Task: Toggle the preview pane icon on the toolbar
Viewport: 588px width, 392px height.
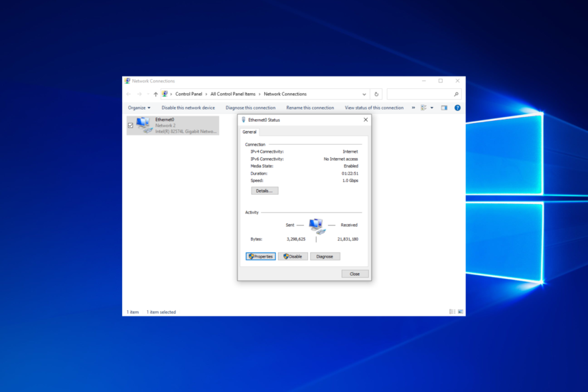Action: click(444, 108)
